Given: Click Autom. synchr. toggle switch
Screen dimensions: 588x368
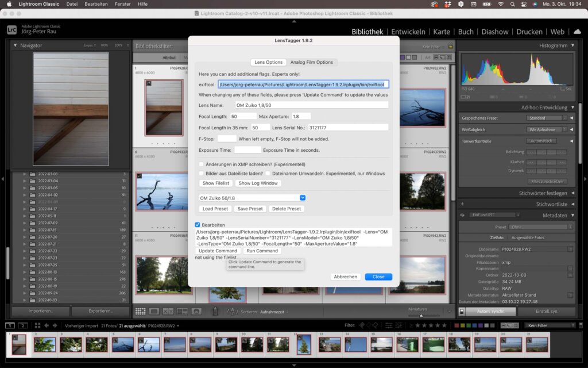Looking at the screenshot, I should click(x=462, y=311).
